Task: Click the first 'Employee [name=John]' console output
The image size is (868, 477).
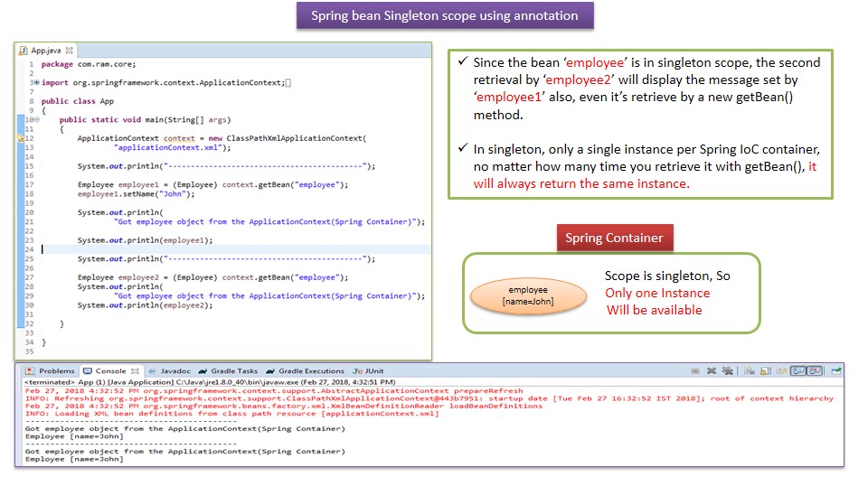Action: tap(74, 436)
